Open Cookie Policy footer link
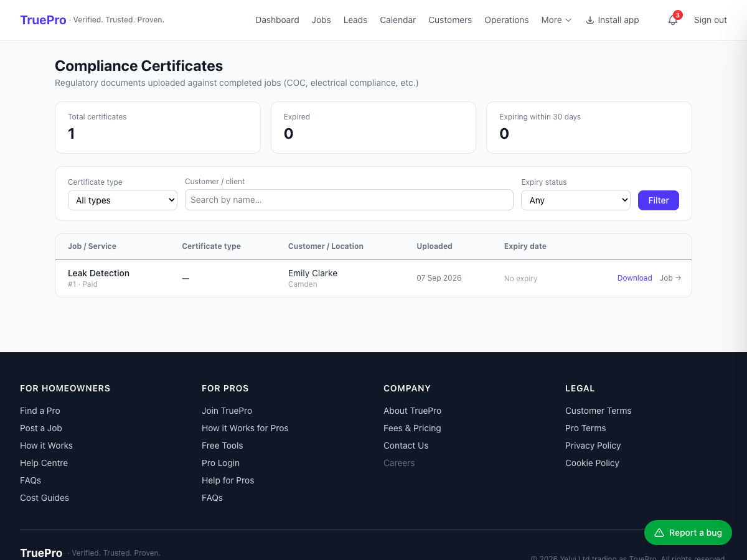 [x=592, y=463]
